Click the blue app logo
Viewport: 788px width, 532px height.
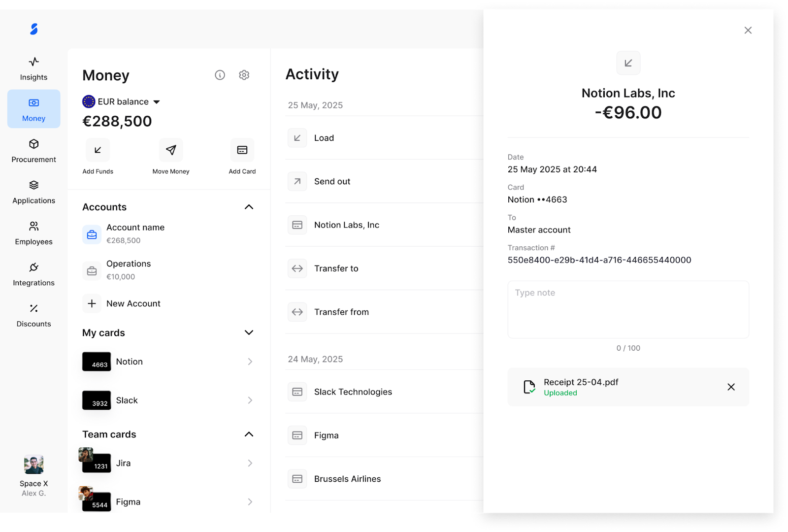[34, 29]
